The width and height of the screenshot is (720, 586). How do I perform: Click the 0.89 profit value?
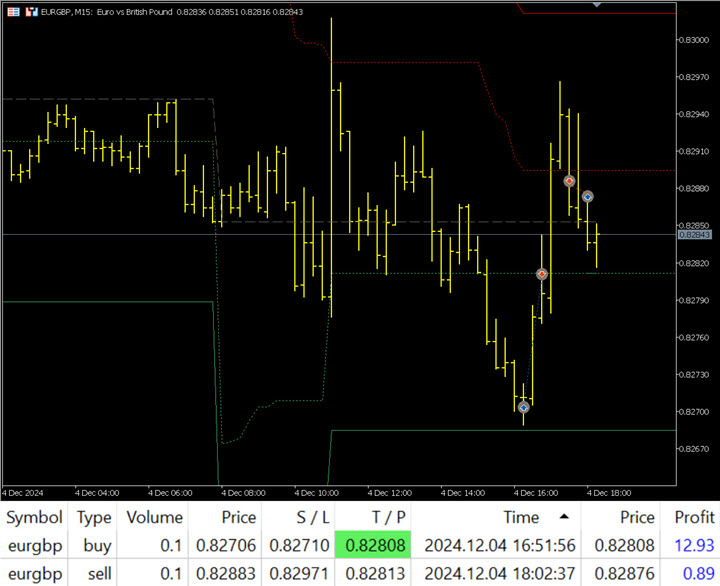698,573
